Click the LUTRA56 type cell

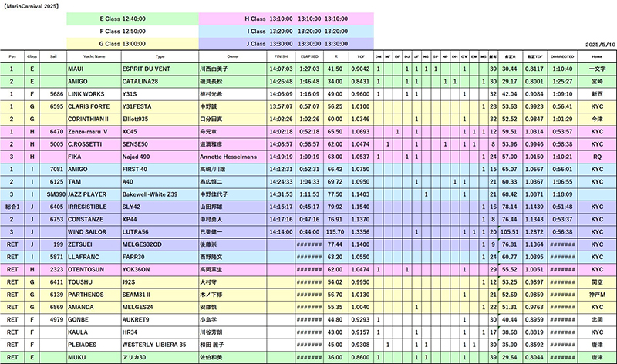click(x=160, y=232)
